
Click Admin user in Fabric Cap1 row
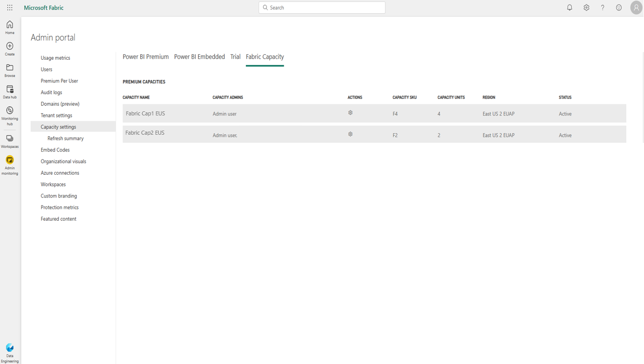pos(225,114)
